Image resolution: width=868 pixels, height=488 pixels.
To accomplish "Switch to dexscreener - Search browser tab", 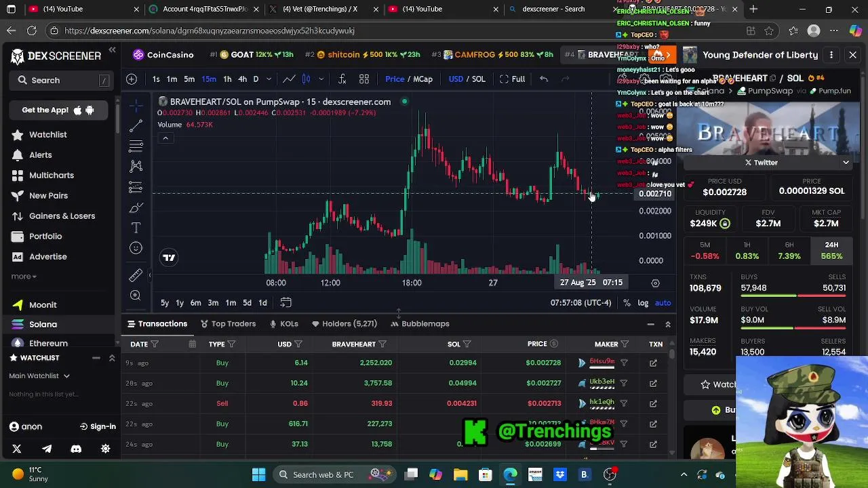I will (x=553, y=9).
